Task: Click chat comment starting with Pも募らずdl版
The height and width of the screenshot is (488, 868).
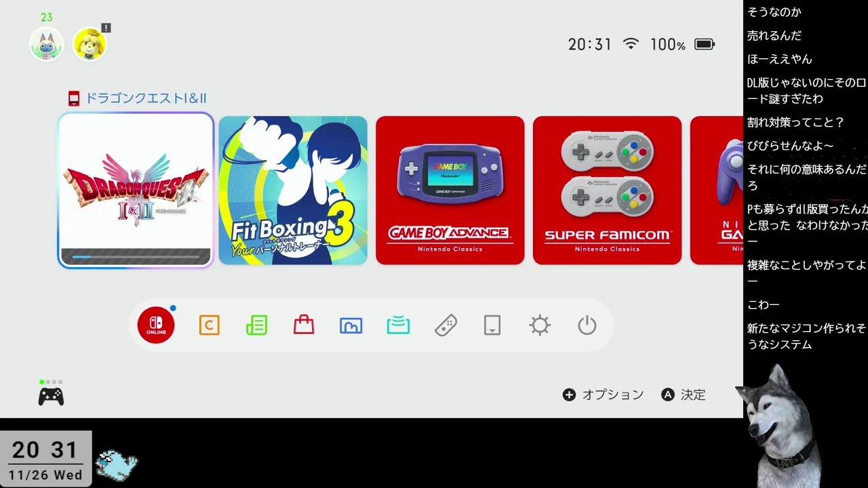Action: pyautogui.click(x=807, y=225)
